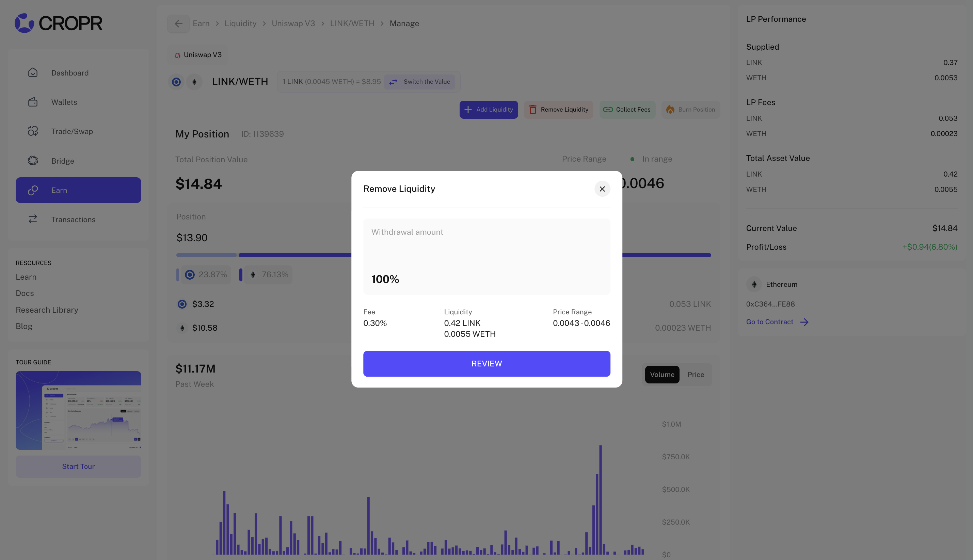Open the Blog resource link
973x560 pixels.
coord(24,326)
